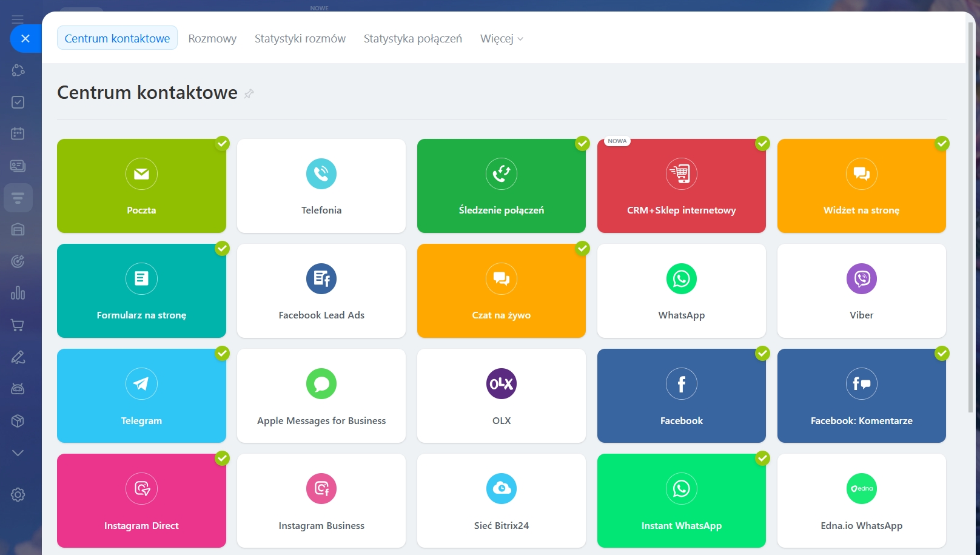Open Instagram Business tile
980x555 pixels.
pos(321,500)
